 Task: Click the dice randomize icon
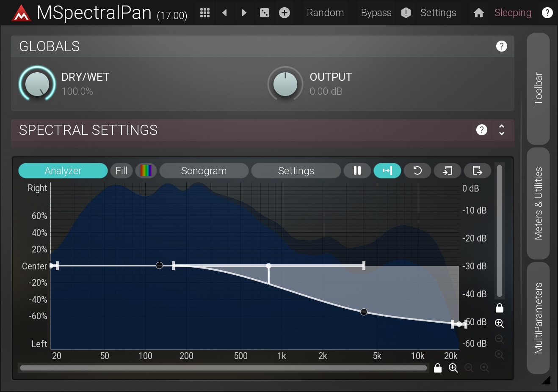[265, 13]
